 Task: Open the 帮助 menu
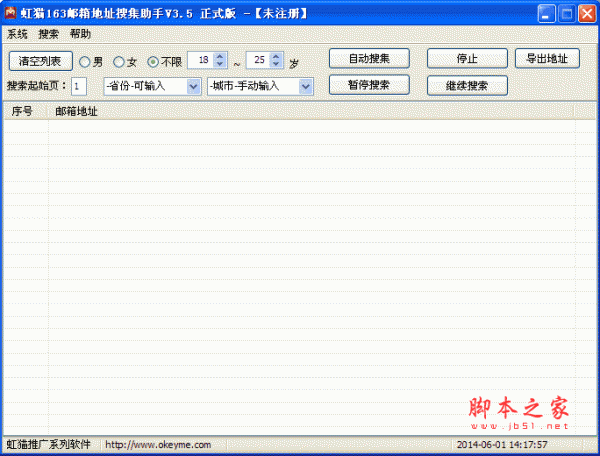[x=80, y=34]
